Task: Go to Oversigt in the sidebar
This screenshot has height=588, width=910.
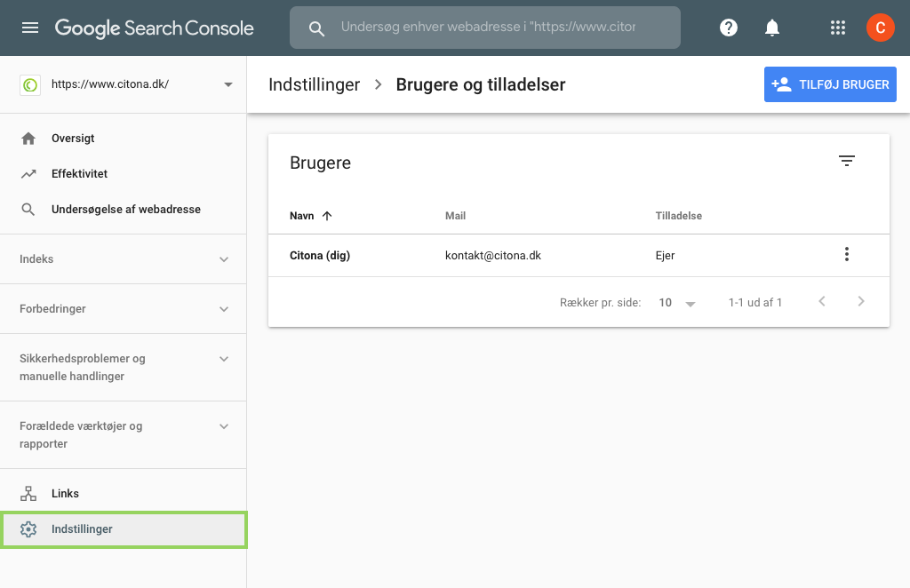Action: (123, 138)
